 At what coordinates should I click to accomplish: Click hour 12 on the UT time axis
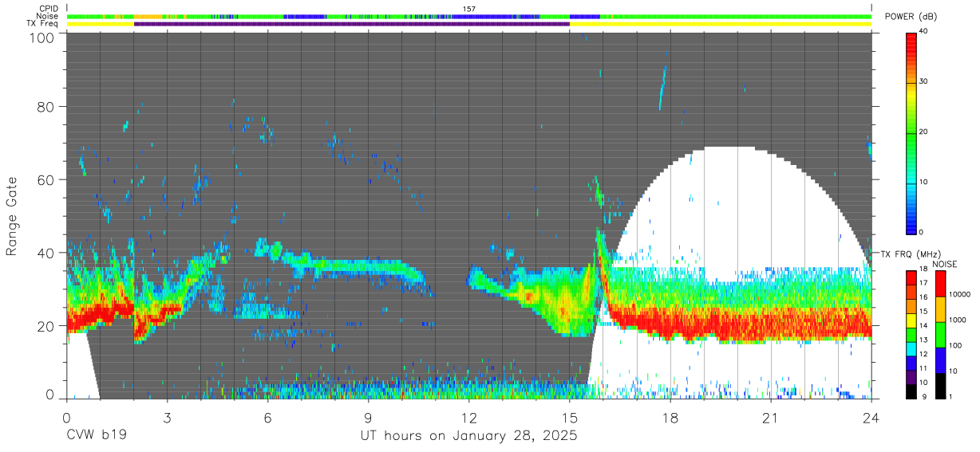coord(468,417)
